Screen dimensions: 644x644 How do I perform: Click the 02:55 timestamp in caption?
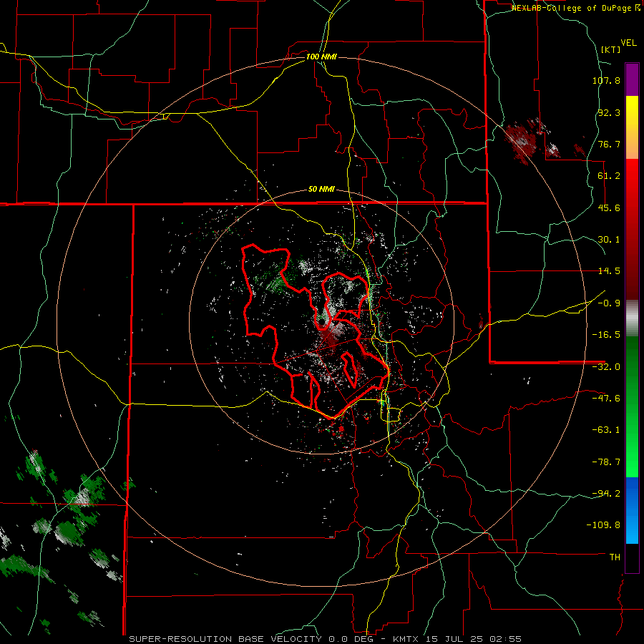coord(505,639)
